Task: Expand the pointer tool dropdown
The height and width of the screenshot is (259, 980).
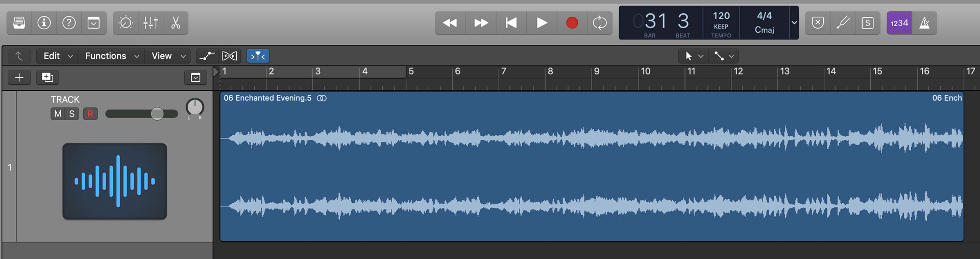Action: (x=694, y=56)
